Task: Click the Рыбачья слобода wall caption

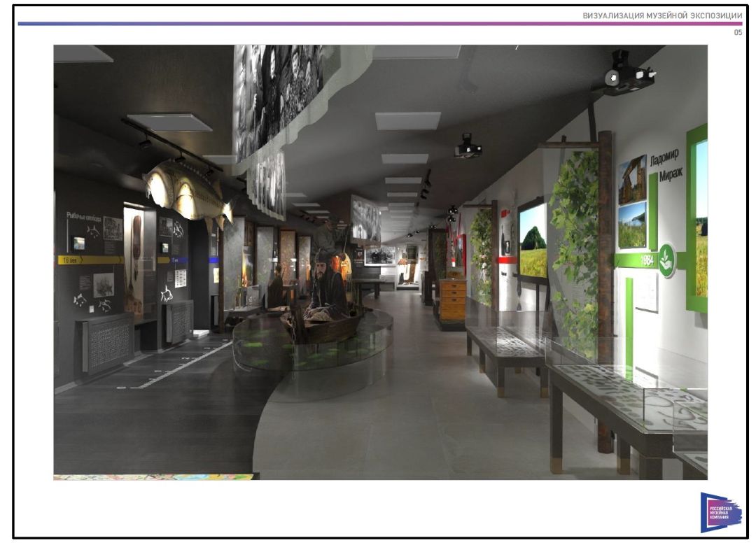Action: coord(84,218)
